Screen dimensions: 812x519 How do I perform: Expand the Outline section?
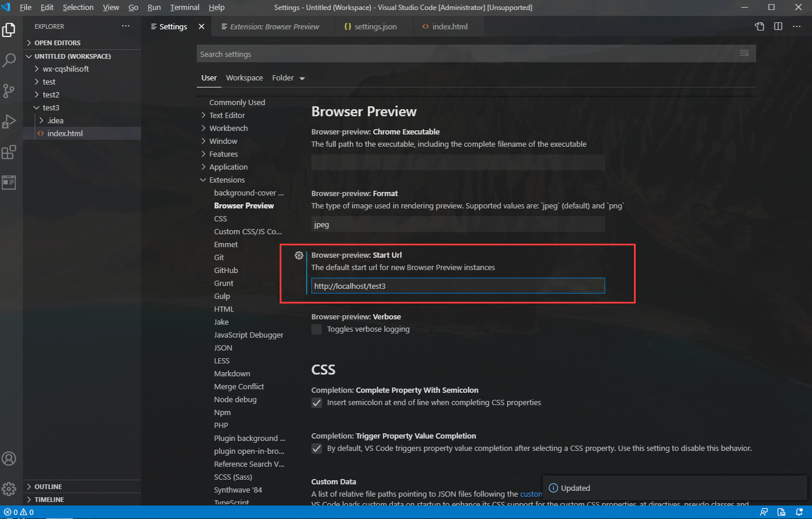point(82,487)
